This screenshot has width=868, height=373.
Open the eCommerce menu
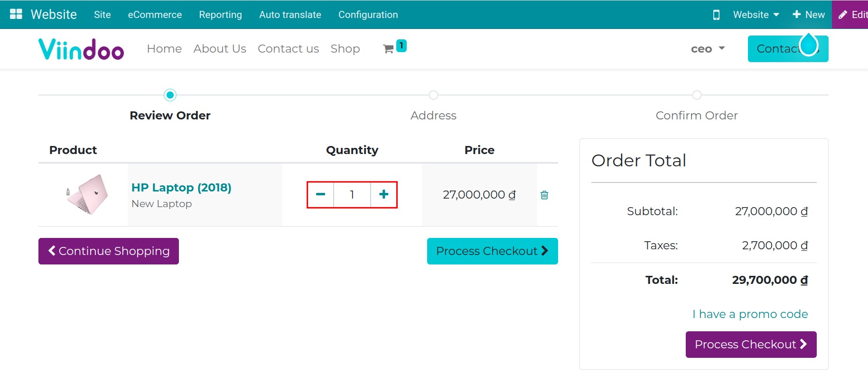coord(155,15)
